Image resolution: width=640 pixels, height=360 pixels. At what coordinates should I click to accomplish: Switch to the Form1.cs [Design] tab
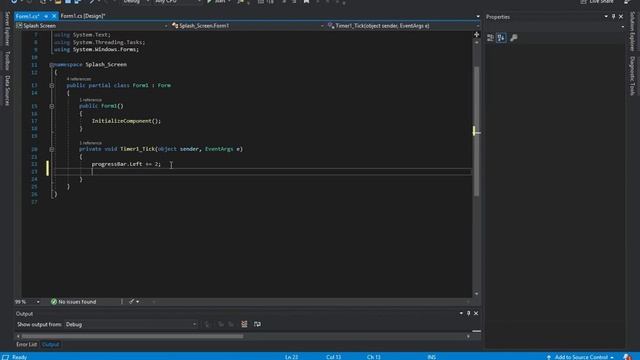[x=83, y=16]
